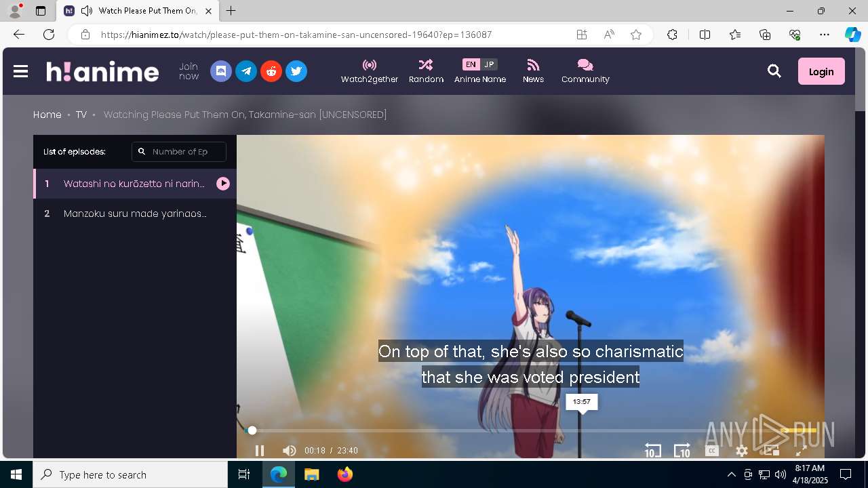Click the address bar URL
This screenshot has height=488, width=868.
click(296, 35)
